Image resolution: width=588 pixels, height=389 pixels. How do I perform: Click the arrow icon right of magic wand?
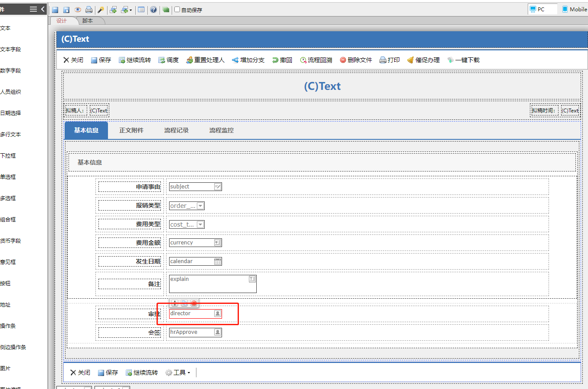[113, 10]
